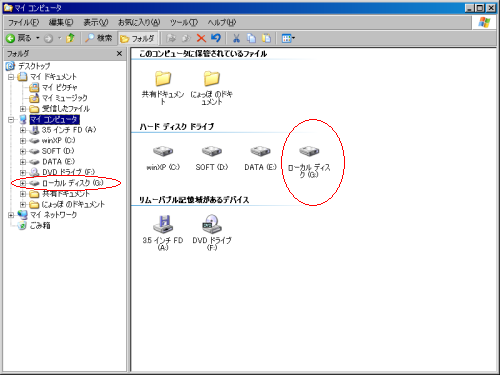Toggle the Folders pane button
This screenshot has height=375, width=500.
pos(137,38)
